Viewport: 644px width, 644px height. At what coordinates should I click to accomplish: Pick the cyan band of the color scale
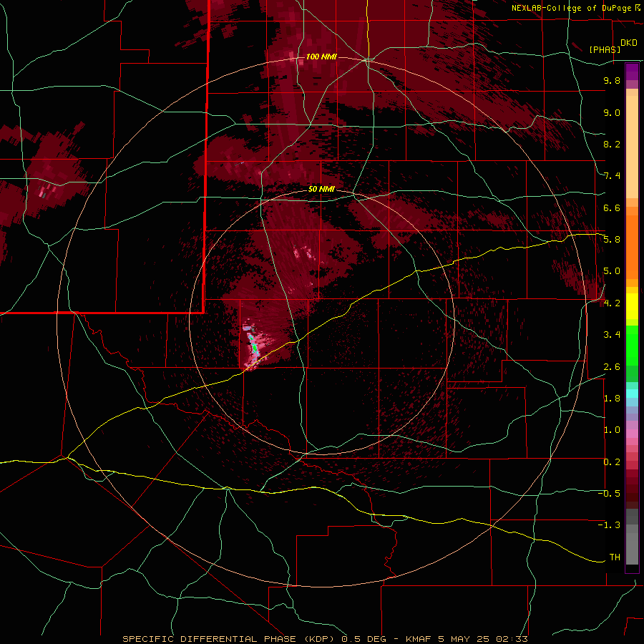pos(632,394)
